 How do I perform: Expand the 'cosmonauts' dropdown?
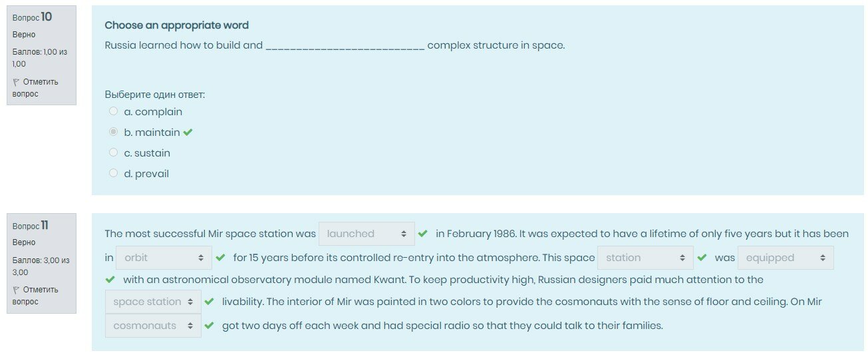[153, 326]
